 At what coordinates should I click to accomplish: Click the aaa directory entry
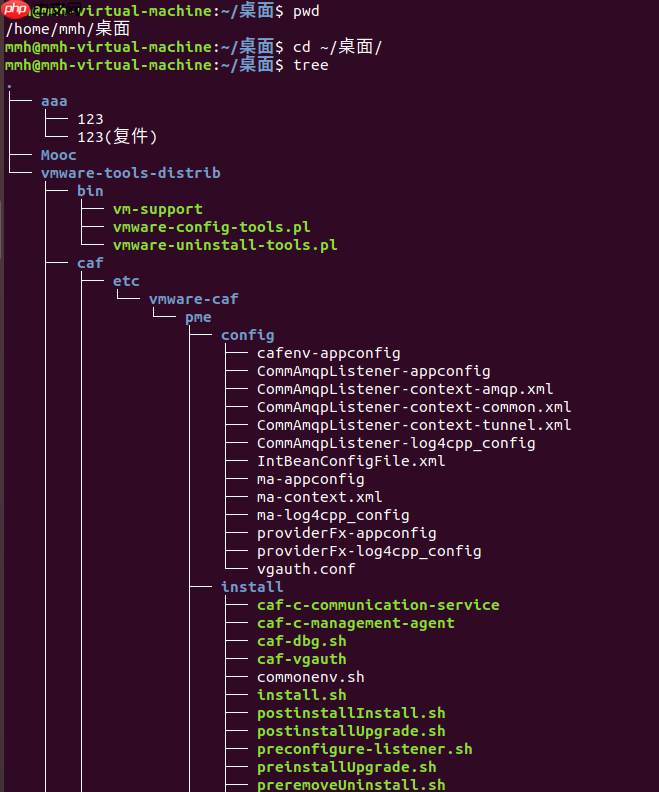[54, 101]
